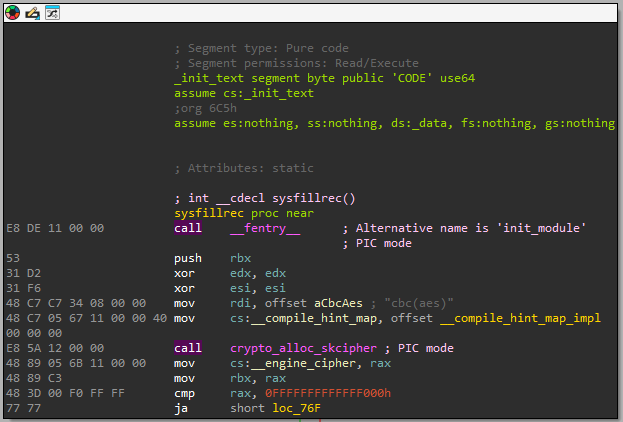Click the node color palette icon

point(13,13)
